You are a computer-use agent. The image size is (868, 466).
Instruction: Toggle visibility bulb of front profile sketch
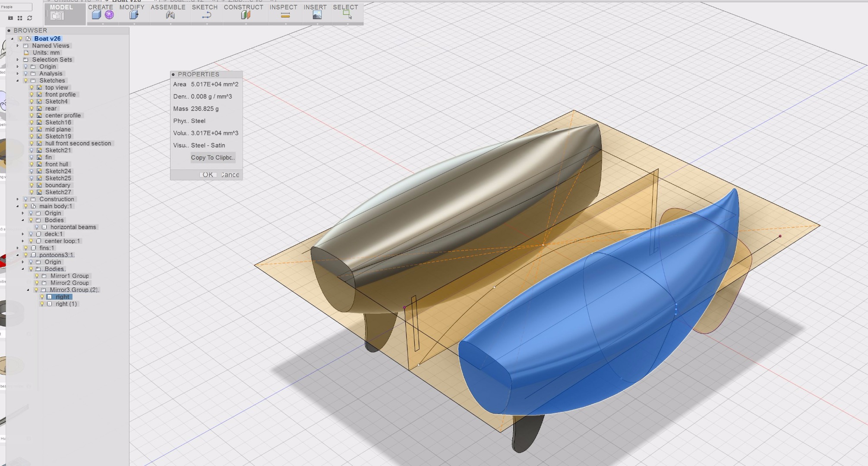pos(32,94)
